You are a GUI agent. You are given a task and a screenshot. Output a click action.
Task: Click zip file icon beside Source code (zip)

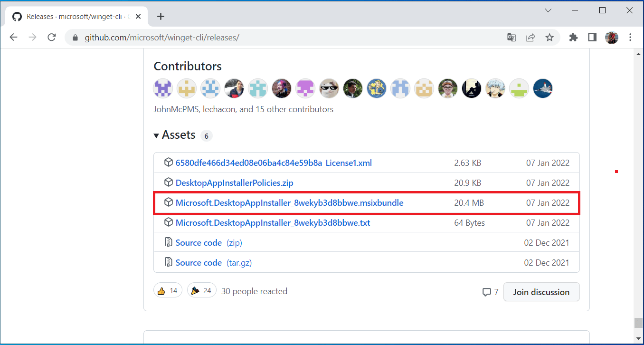(x=168, y=242)
